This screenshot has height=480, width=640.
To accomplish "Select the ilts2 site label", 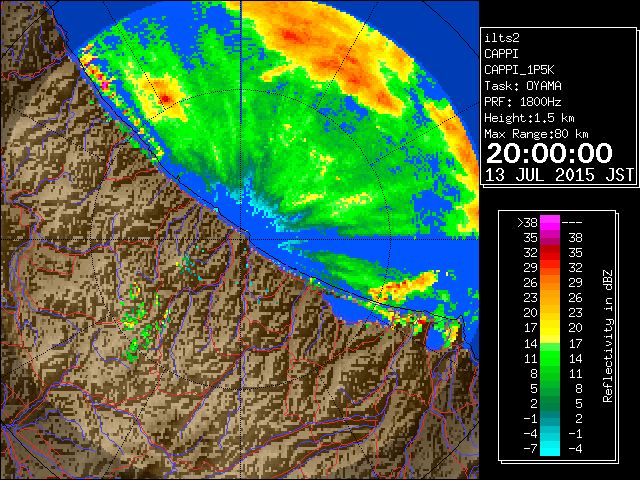I will [502, 38].
